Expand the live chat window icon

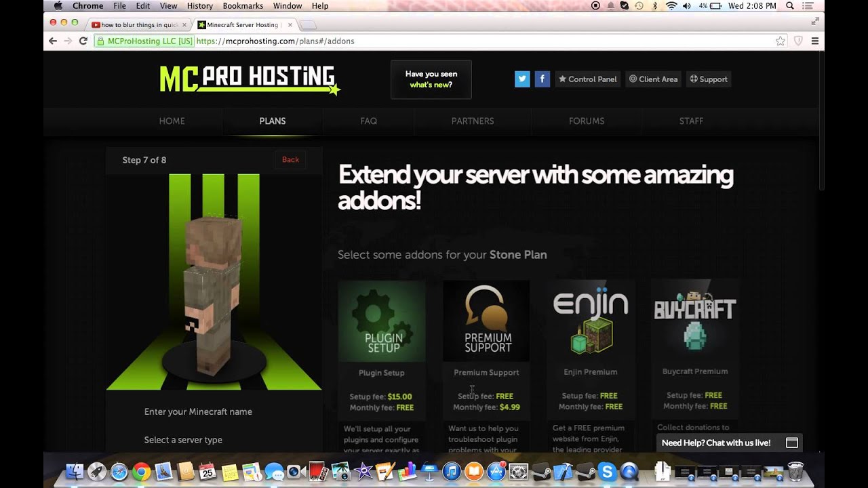(x=791, y=443)
